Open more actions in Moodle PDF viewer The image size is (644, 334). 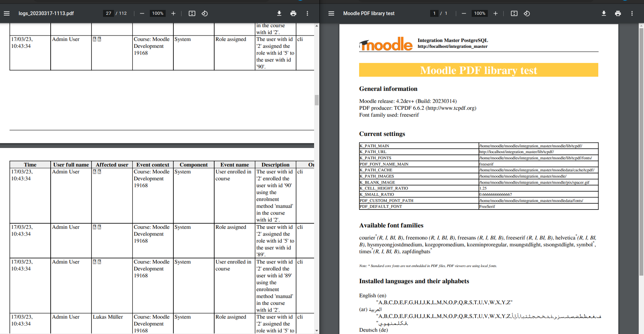(x=632, y=13)
